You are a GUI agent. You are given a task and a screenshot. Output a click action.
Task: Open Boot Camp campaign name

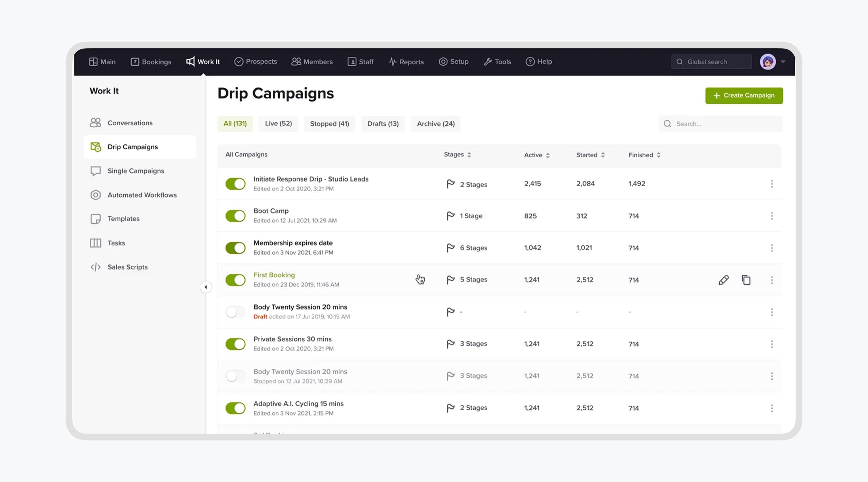click(271, 211)
